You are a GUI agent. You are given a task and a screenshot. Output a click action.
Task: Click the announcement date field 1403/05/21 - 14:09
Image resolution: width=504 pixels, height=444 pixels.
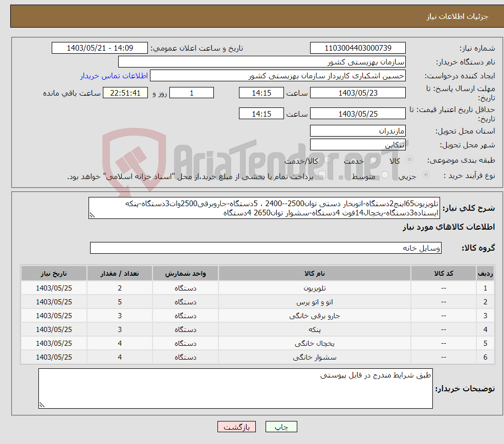pyautogui.click(x=100, y=48)
